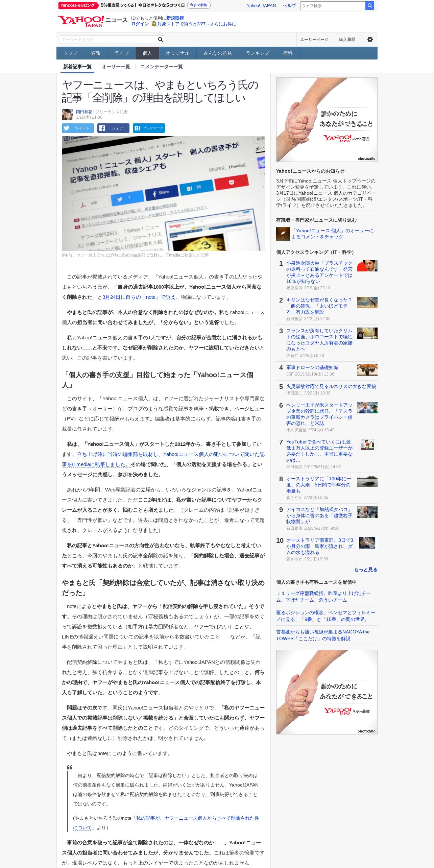This screenshot has width=434, height=868.
Task: Open ユーザーページ
Action: click(x=314, y=40)
